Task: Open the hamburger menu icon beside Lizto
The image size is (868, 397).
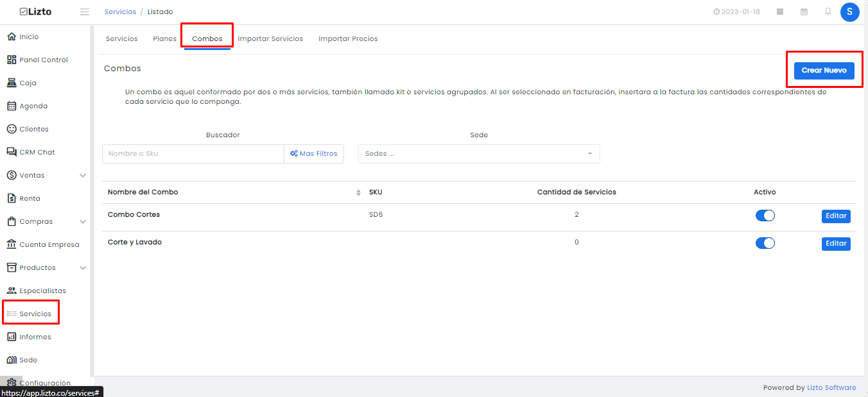Action: point(85,12)
